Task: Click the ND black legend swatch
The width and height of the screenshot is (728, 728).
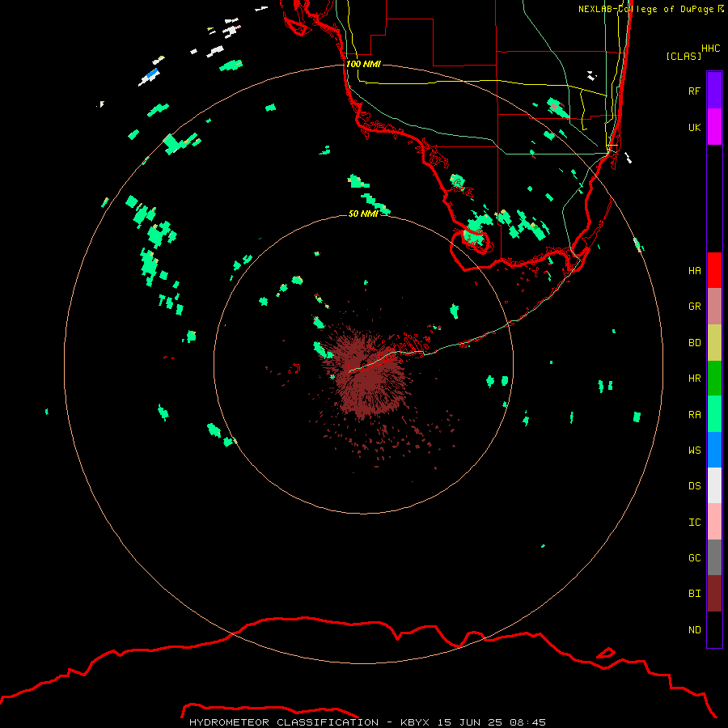Action: coord(714,629)
